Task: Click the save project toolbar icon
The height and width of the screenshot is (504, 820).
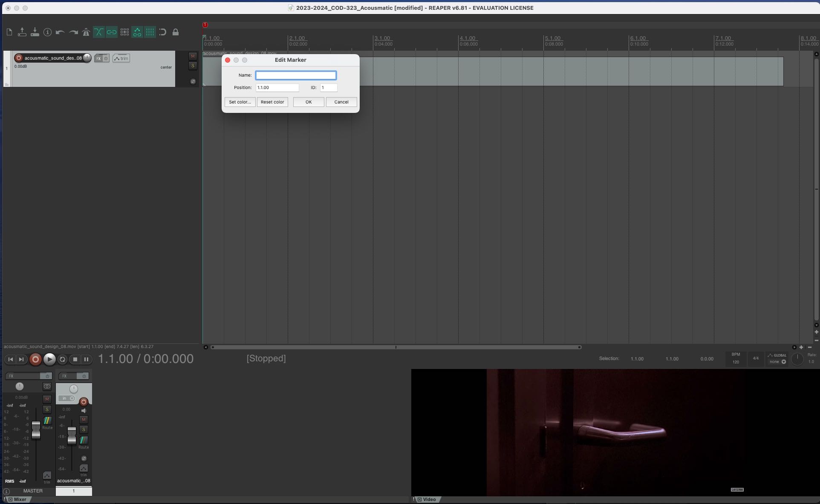Action: (x=35, y=32)
